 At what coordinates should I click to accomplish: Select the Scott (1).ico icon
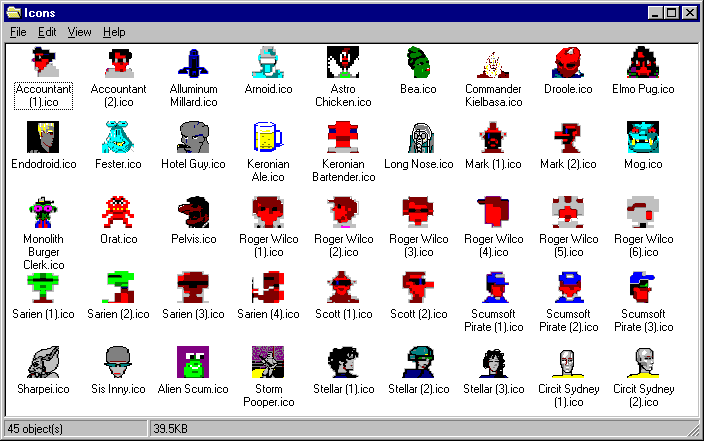[x=343, y=287]
